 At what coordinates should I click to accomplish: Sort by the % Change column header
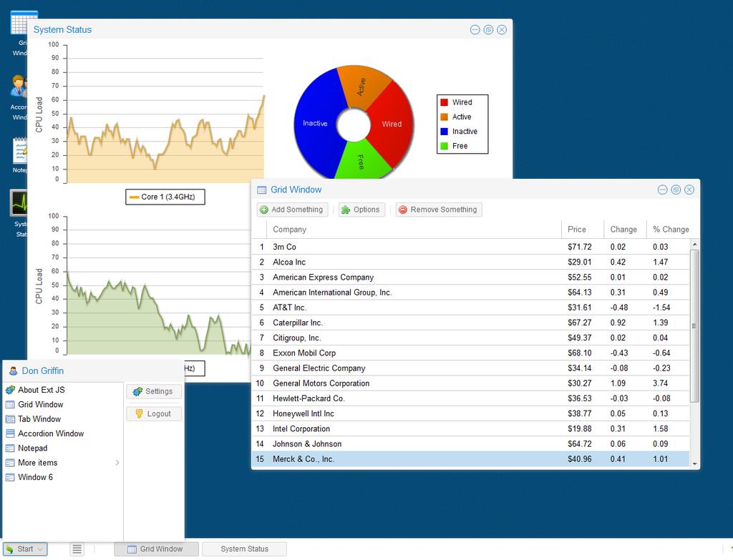[671, 230]
